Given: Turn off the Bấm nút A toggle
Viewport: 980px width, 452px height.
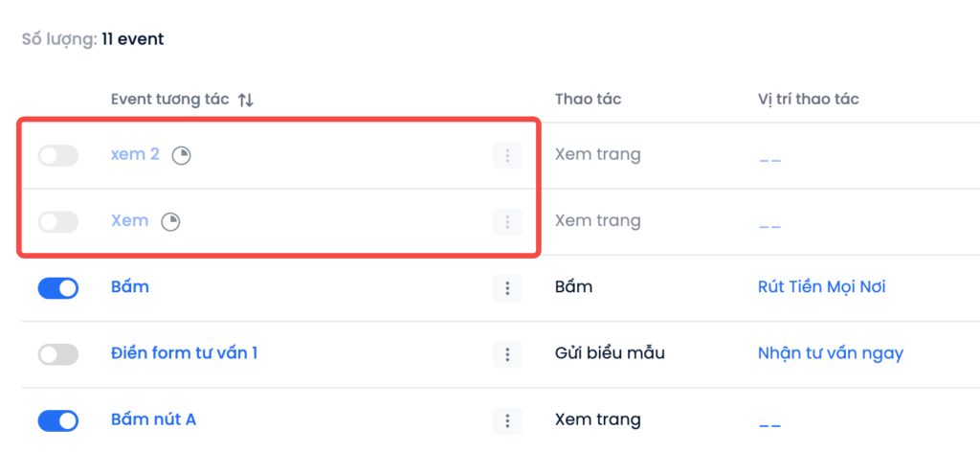Looking at the screenshot, I should pos(58,420).
